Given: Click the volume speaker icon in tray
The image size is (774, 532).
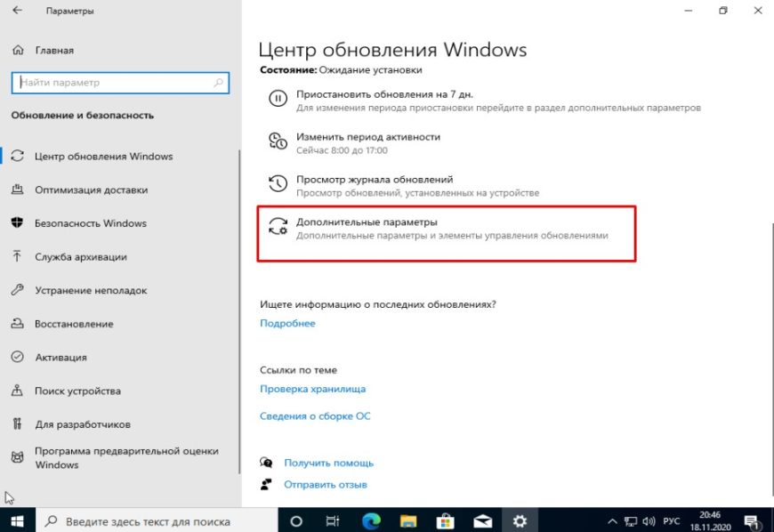Looking at the screenshot, I should (x=649, y=521).
